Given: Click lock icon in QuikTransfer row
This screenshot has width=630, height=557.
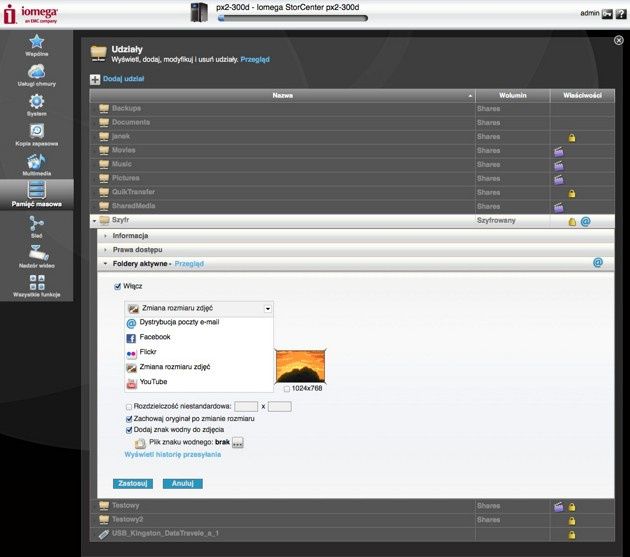Looking at the screenshot, I should point(572,193).
